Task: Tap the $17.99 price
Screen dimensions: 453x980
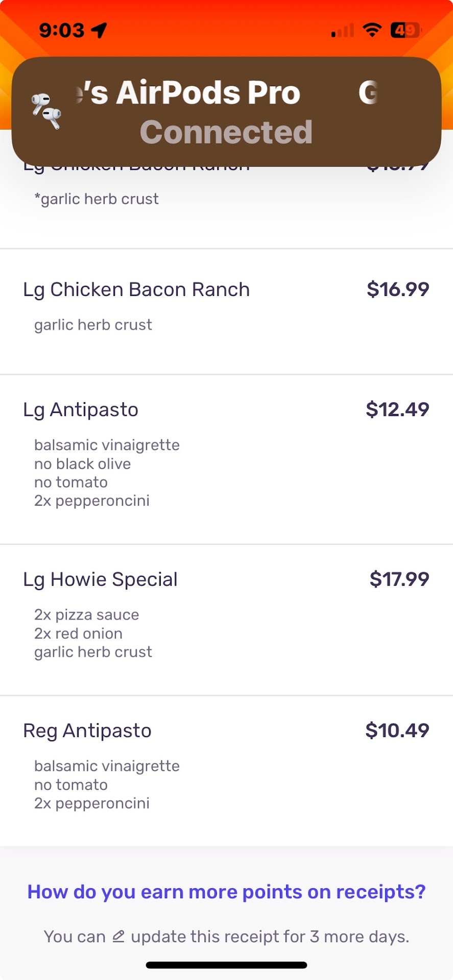Action: 399,579
